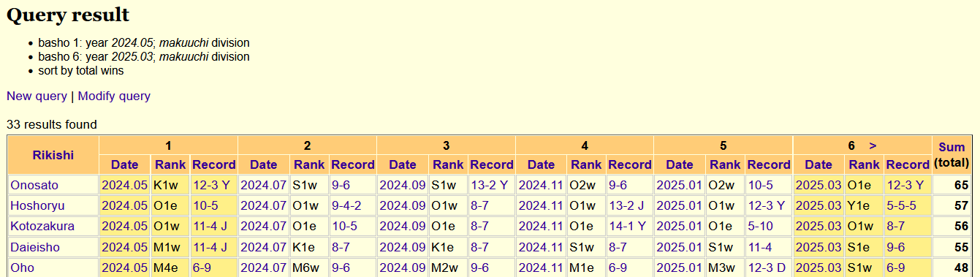Open Onosato's 2025.03 date link

818,186
